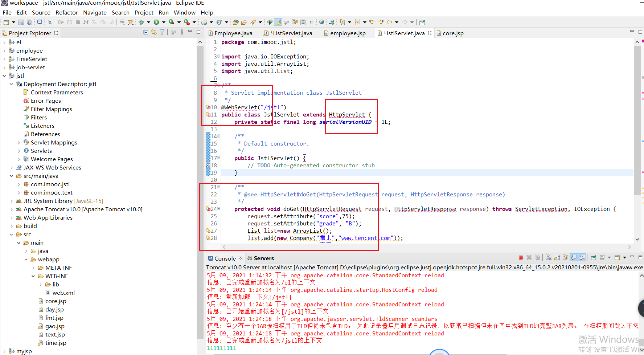This screenshot has width=644, height=355.
Task: Open the Project Explorer filter icon
Action: click(x=162, y=32)
